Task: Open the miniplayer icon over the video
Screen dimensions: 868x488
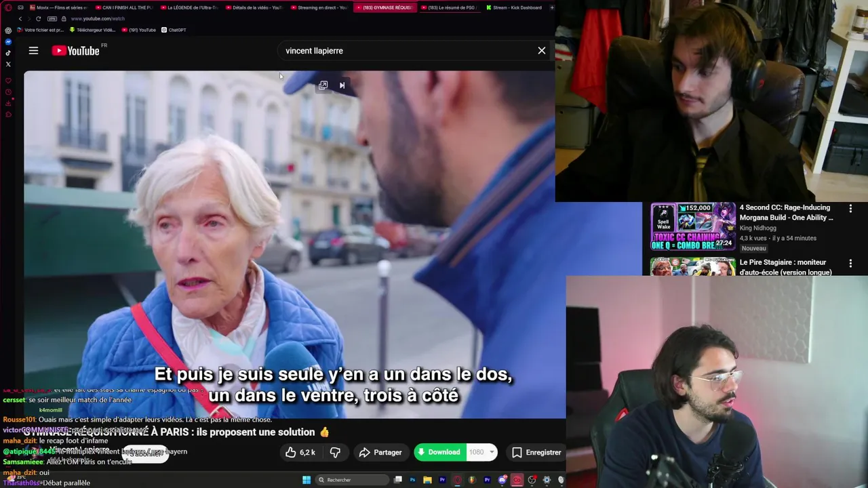Action: click(x=323, y=85)
